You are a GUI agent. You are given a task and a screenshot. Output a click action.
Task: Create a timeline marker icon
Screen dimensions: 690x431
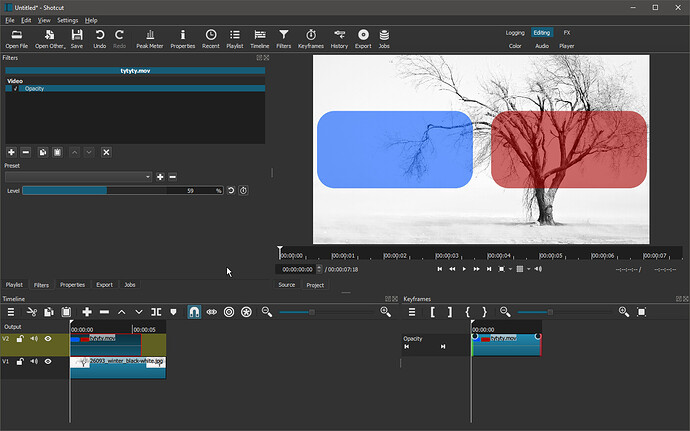coord(173,312)
